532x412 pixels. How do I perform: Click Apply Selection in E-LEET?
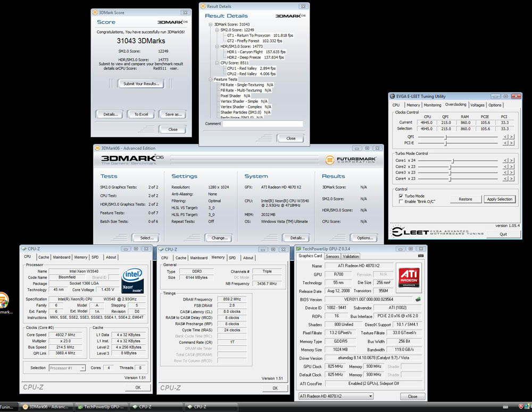point(500,199)
